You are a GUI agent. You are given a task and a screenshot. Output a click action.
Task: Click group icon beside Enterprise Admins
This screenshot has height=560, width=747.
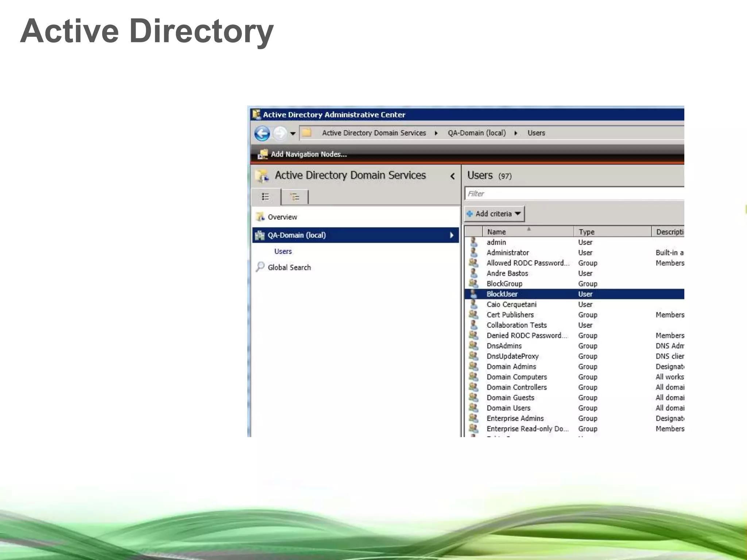click(473, 418)
